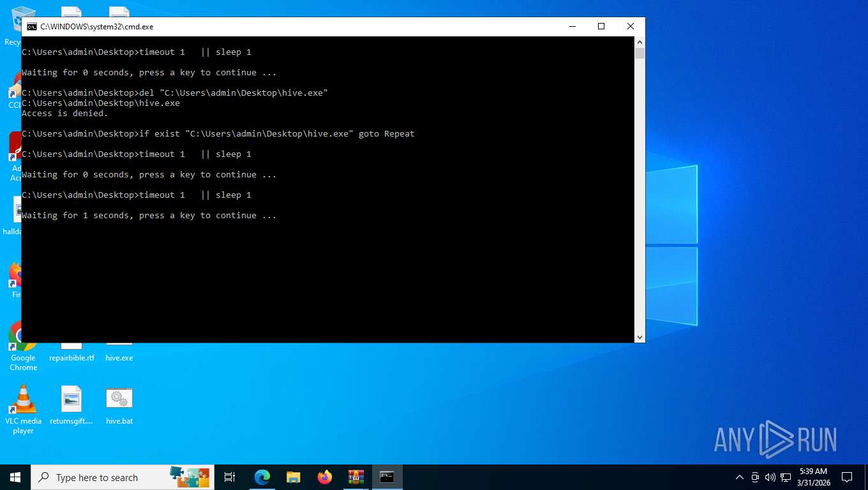Viewport: 868px width, 490px height.
Task: Minimize the cmd.exe window
Action: (572, 27)
